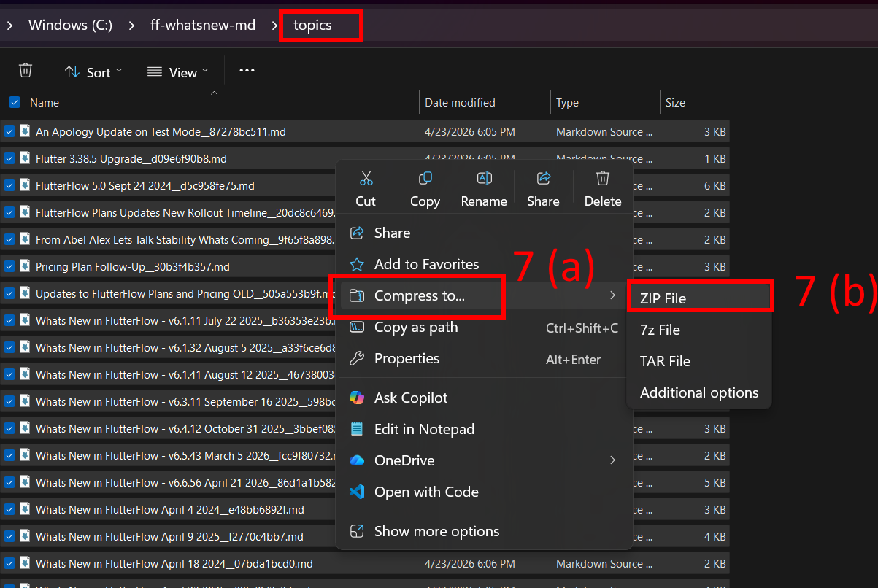The height and width of the screenshot is (588, 878).
Task: Open Additional options in Compress submenu
Action: pos(699,392)
